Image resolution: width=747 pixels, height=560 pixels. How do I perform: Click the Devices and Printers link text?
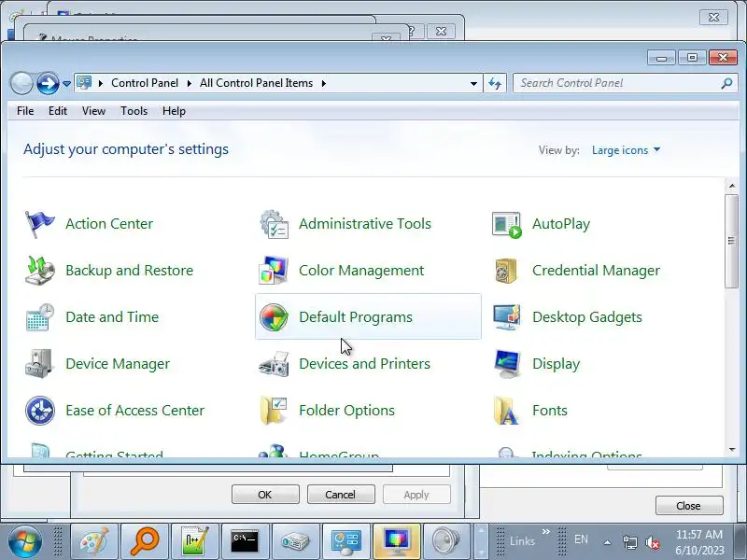[364, 364]
